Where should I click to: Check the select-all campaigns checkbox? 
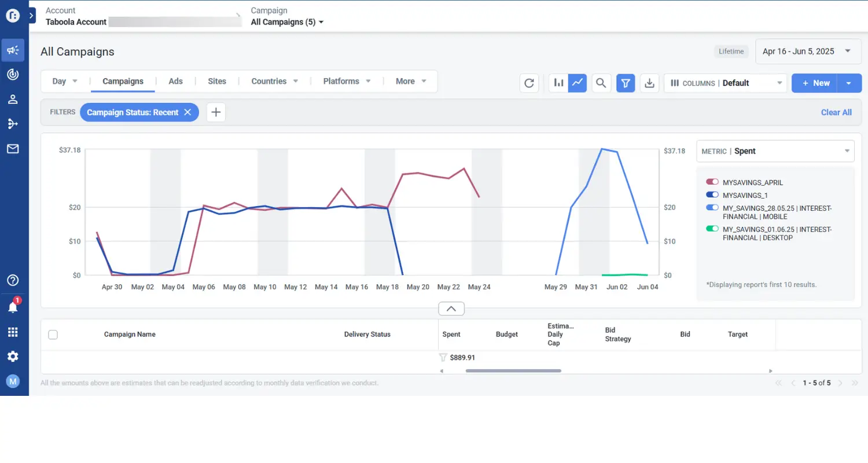point(53,335)
